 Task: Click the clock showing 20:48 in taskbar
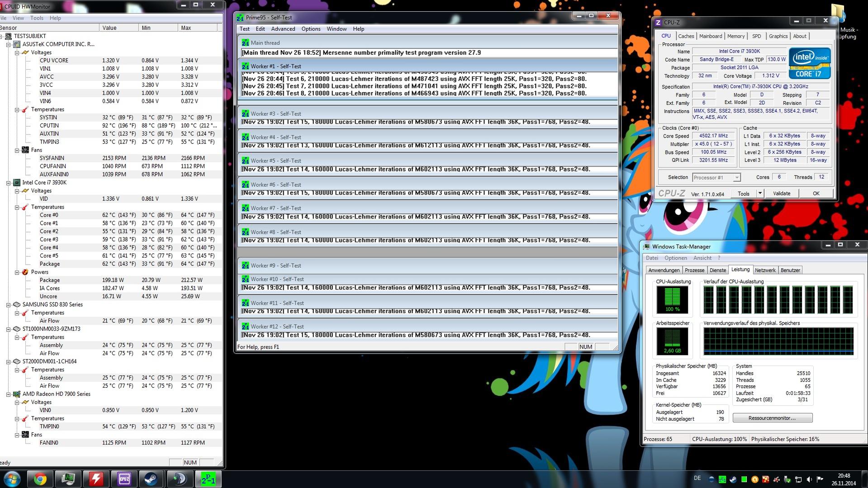point(844,476)
